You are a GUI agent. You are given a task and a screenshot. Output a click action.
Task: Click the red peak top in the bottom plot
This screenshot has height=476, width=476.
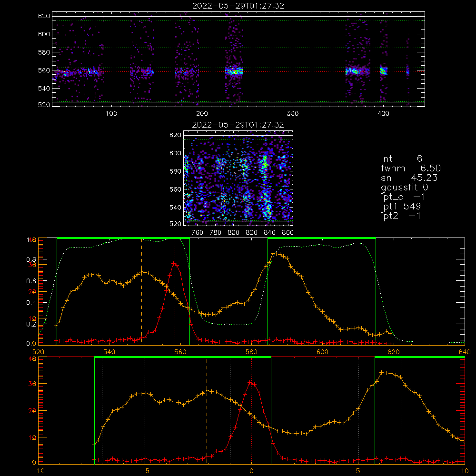click(250, 383)
